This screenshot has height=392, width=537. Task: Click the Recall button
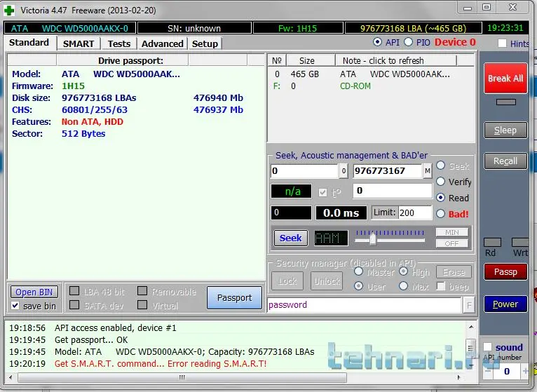click(505, 161)
